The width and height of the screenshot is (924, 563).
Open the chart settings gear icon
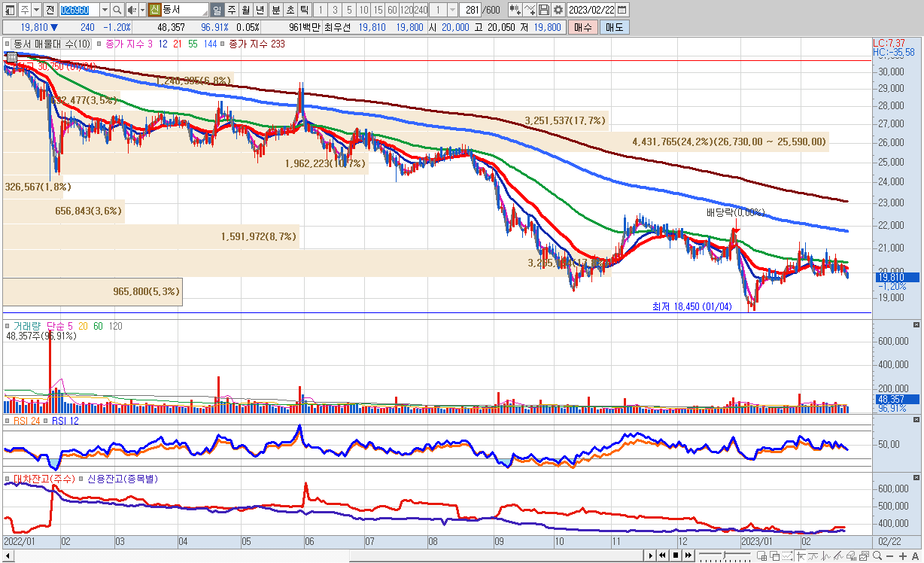[x=558, y=10]
